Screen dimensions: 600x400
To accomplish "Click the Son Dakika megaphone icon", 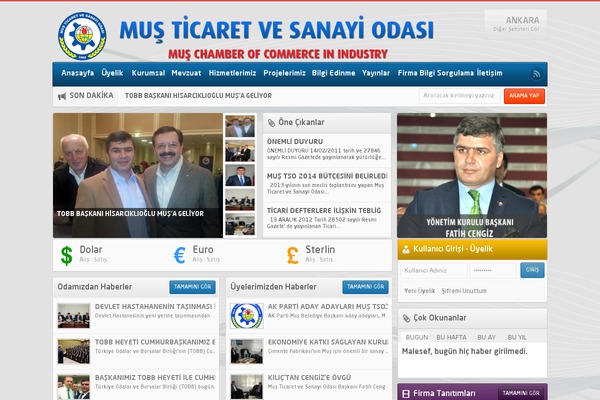I will 62,96.
